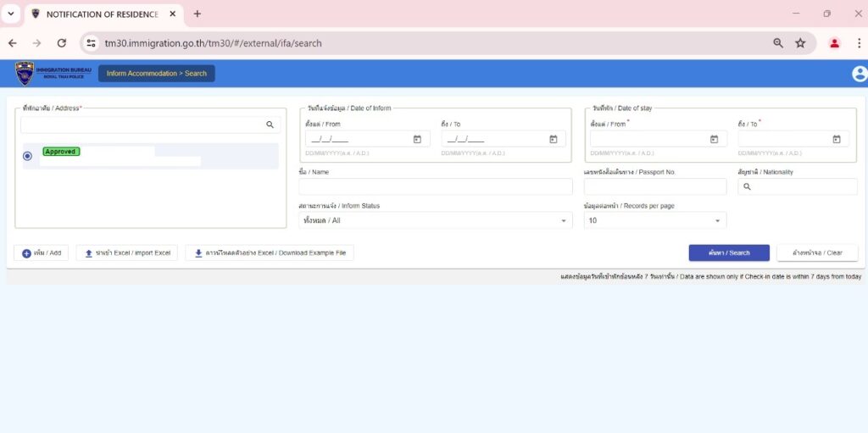Image resolution: width=868 pixels, height=433 pixels.
Task: Select the NOTIFICATION OF RESIDENCE tab
Action: click(103, 14)
